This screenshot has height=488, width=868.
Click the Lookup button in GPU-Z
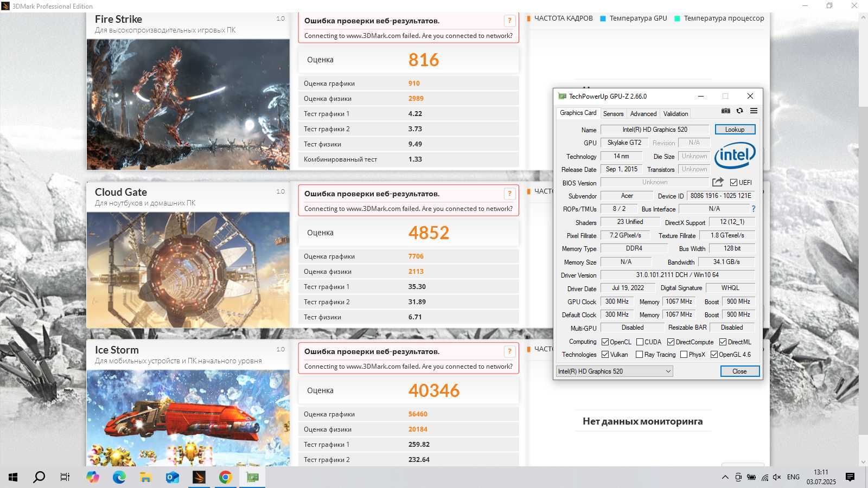(735, 130)
